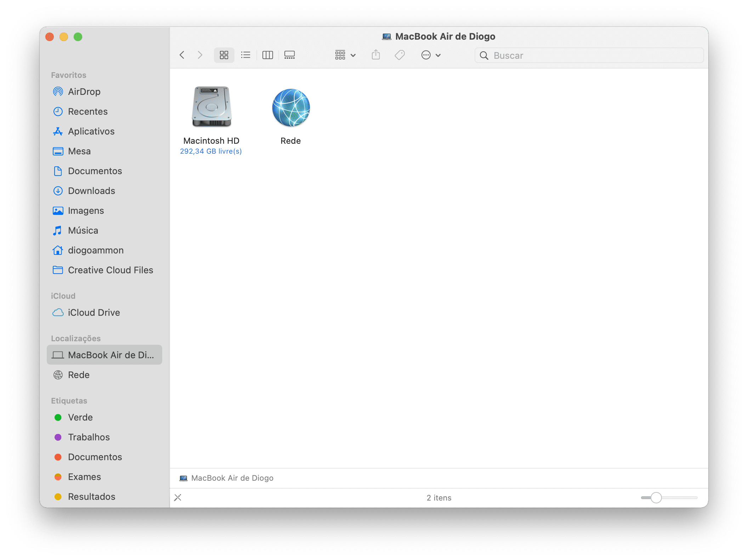Click the '2 itens' status text
Image resolution: width=748 pixels, height=560 pixels.
[x=439, y=498]
